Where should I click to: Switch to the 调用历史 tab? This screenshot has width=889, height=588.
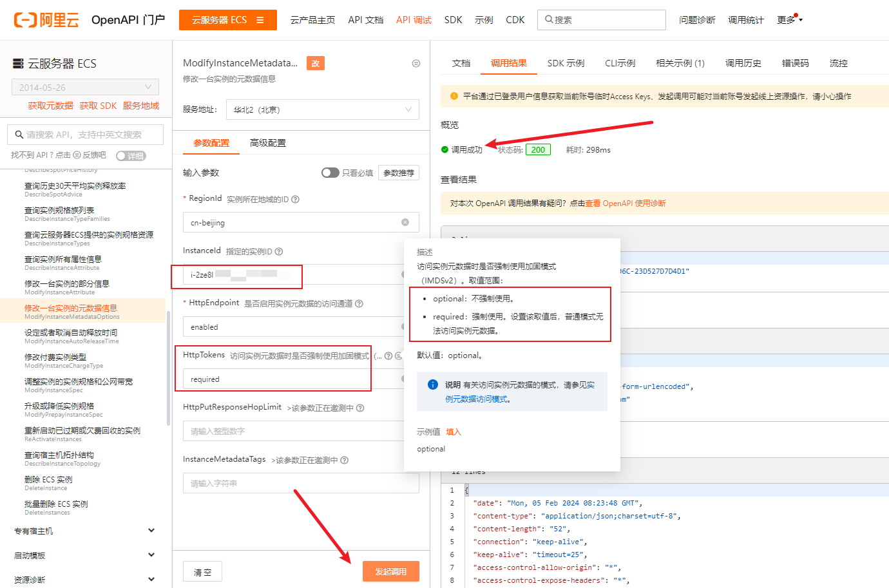coord(743,63)
